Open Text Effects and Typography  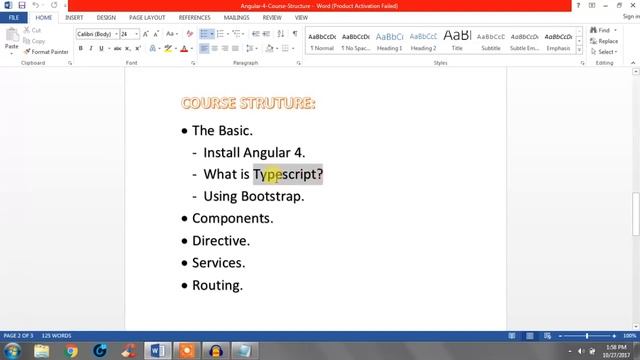[x=152, y=49]
